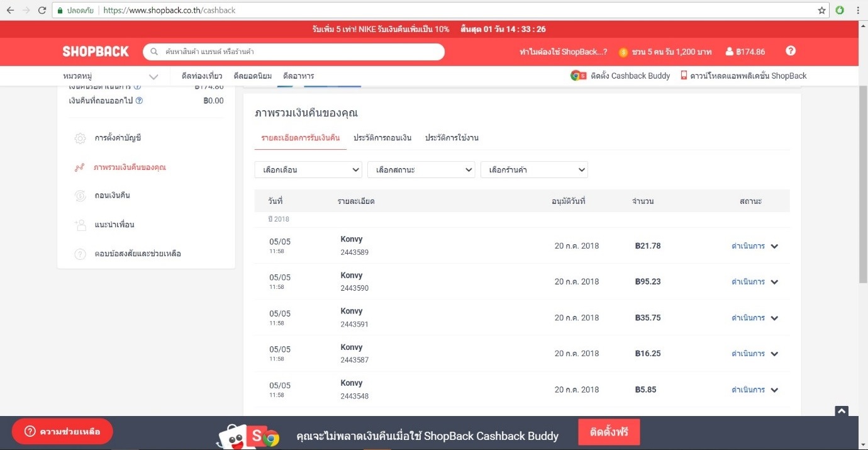The height and width of the screenshot is (450, 868).
Task: Expand details of order 2443548
Action: pos(774,390)
